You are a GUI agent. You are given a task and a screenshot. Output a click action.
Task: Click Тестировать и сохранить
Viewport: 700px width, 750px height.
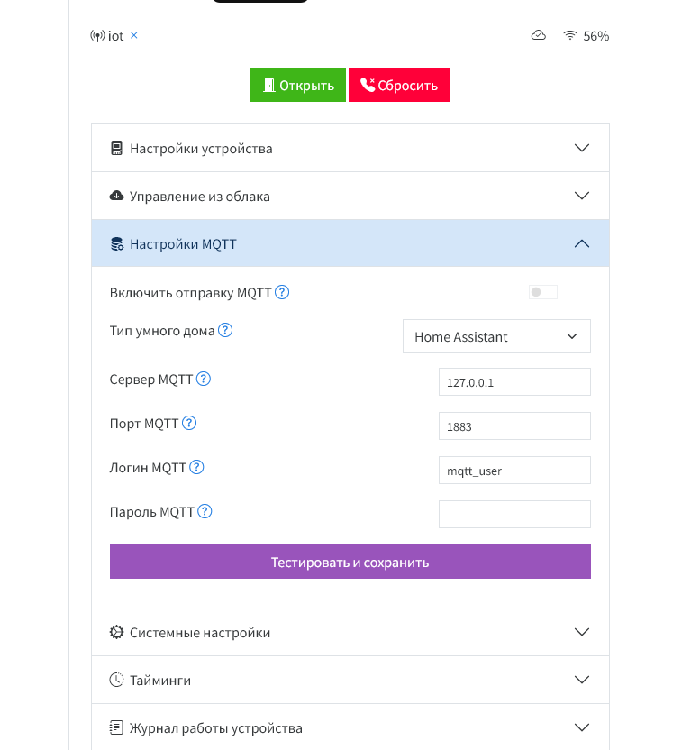pyautogui.click(x=350, y=561)
